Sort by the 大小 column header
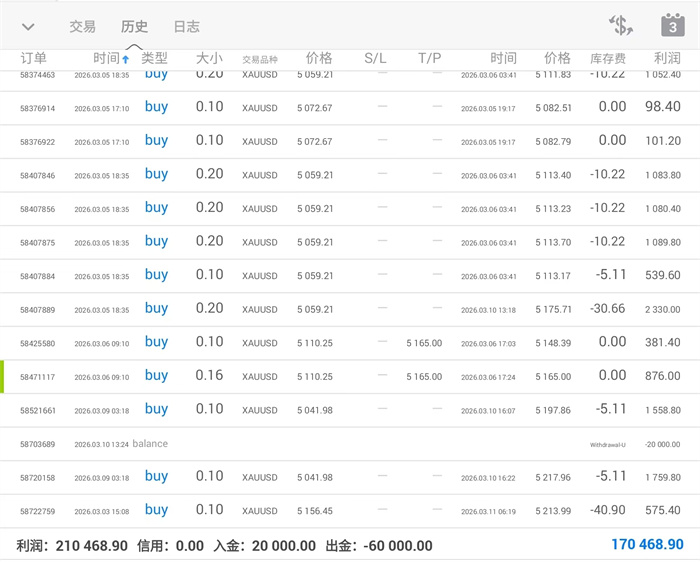 point(209,58)
